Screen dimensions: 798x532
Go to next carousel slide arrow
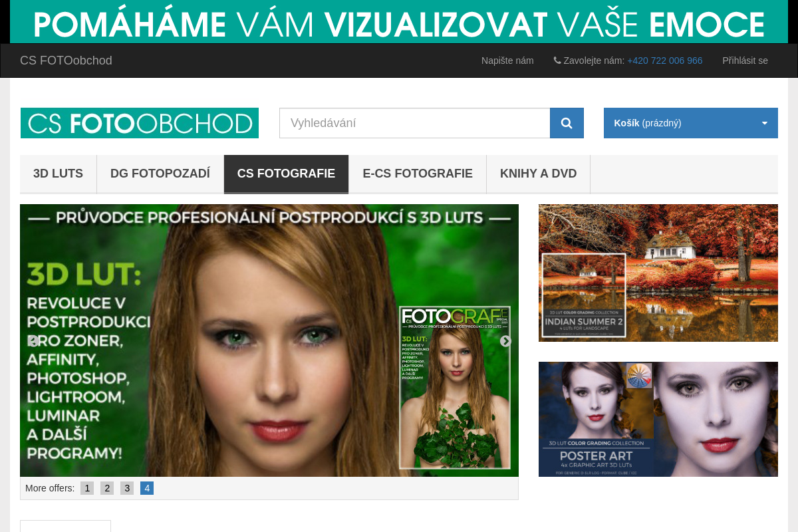point(505,341)
